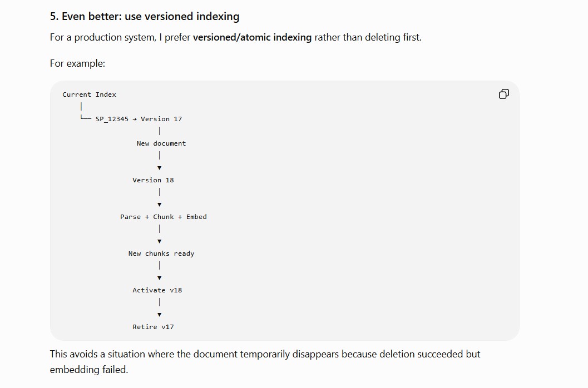Click the 'New chunks ready' step
588x388 pixels.
tap(161, 254)
